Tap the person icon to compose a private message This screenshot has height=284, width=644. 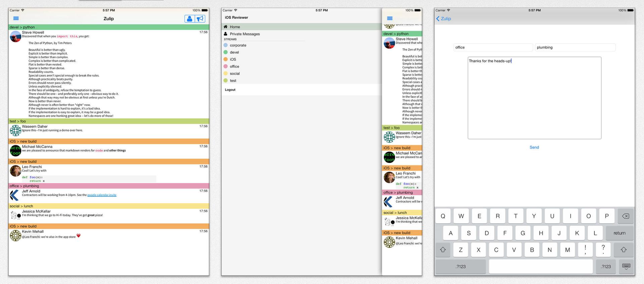point(190,19)
